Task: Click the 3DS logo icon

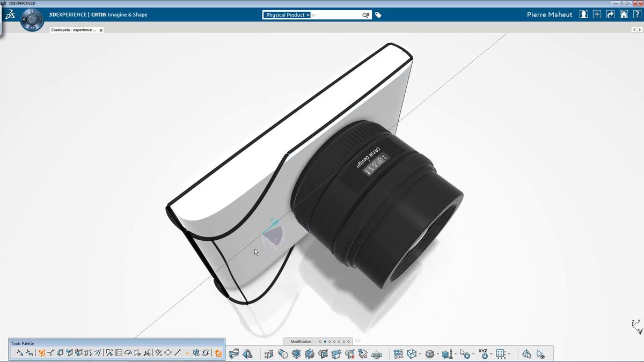Action: point(10,16)
